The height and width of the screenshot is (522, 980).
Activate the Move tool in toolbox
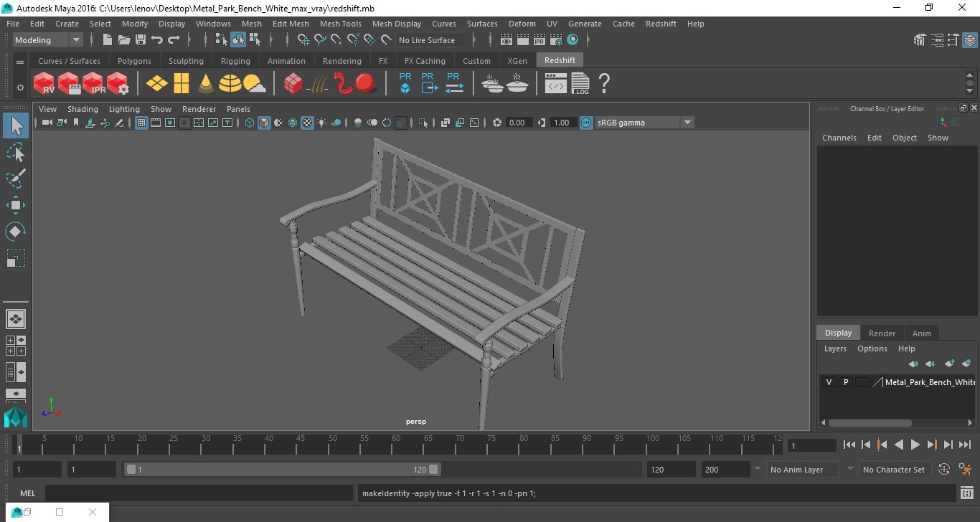[16, 205]
